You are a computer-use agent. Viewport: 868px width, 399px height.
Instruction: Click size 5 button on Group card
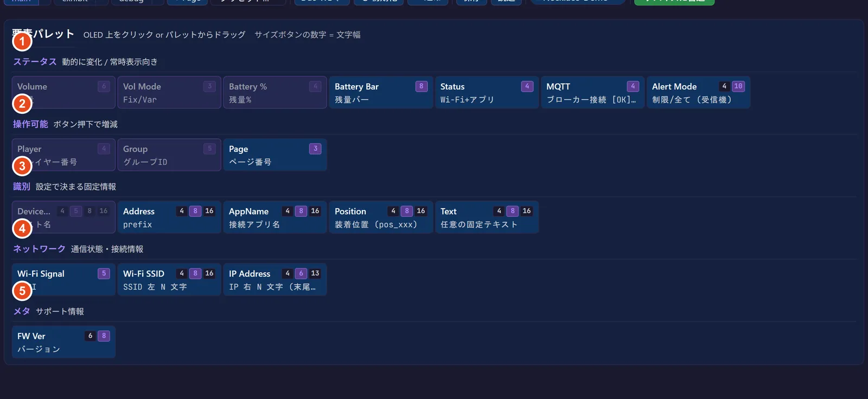coord(209,149)
